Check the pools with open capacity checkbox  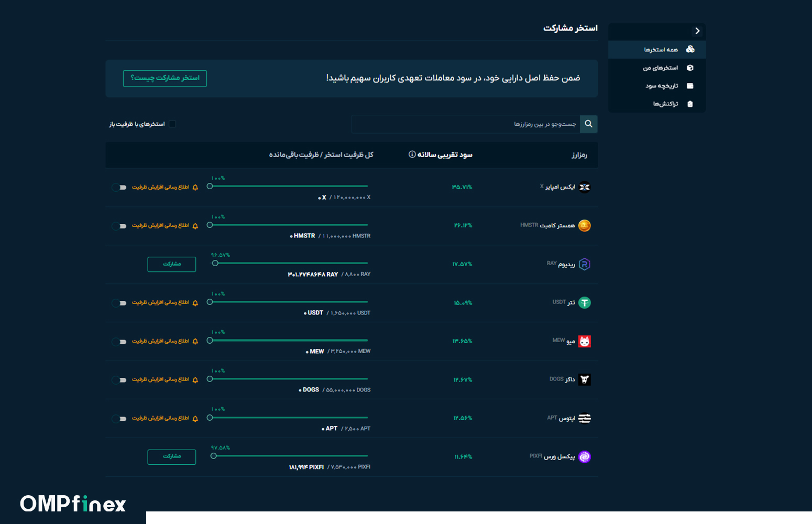(172, 124)
